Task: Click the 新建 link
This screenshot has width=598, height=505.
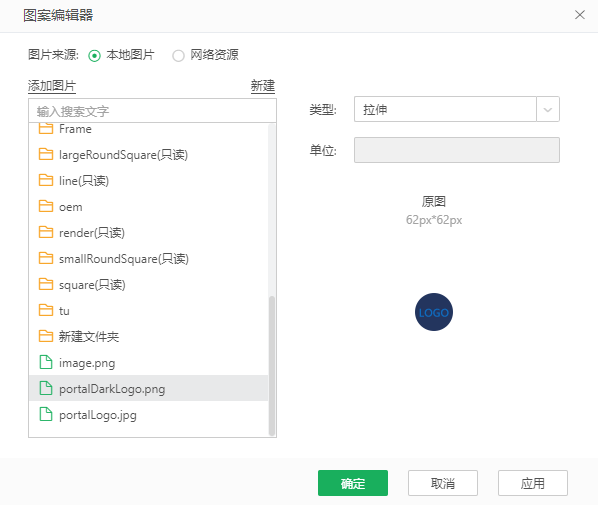Action: [x=263, y=86]
